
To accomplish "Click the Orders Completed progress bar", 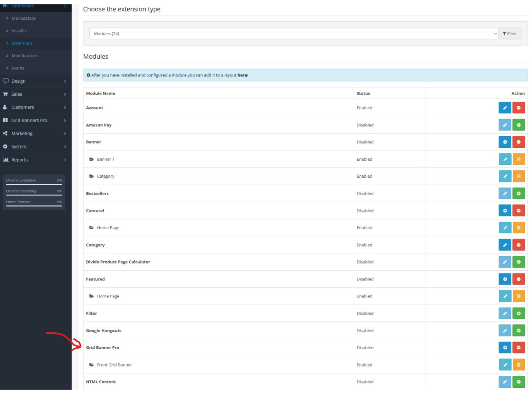I will [34, 184].
